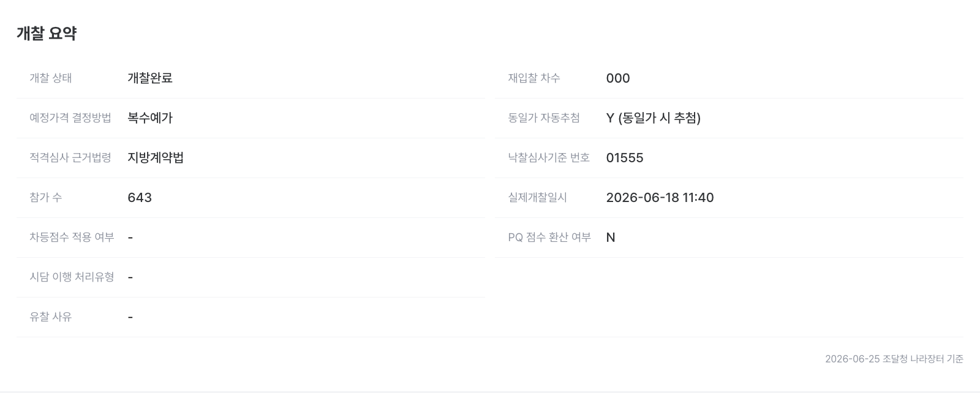This screenshot has width=980, height=393.
Task: Select the 낙찰심사기준 번호 value 01555
Action: [x=625, y=157]
